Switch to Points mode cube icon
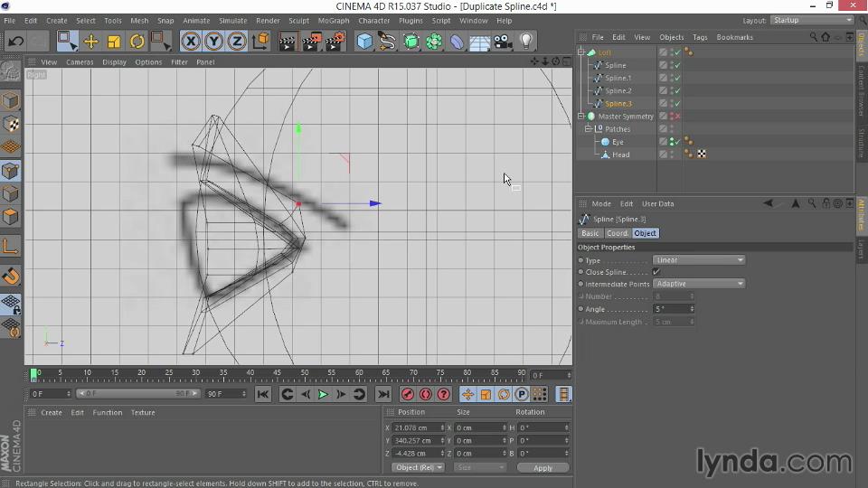This screenshot has width=868, height=488. 11,171
